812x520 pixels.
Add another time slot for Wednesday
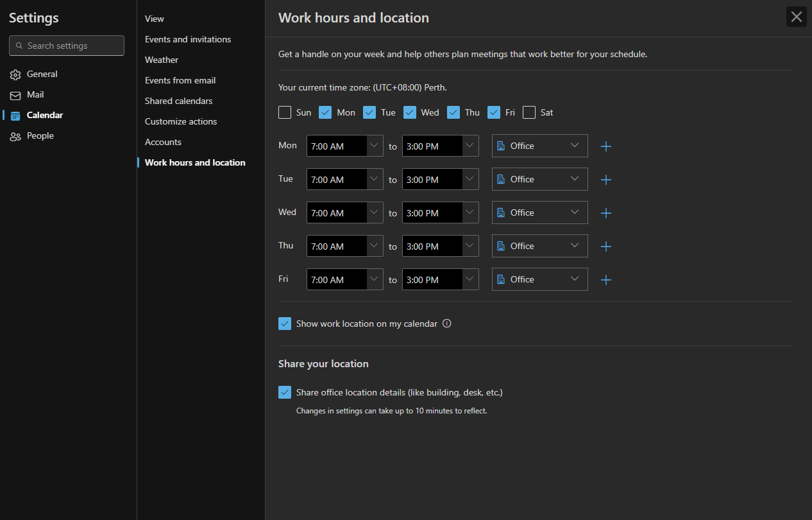tap(606, 213)
